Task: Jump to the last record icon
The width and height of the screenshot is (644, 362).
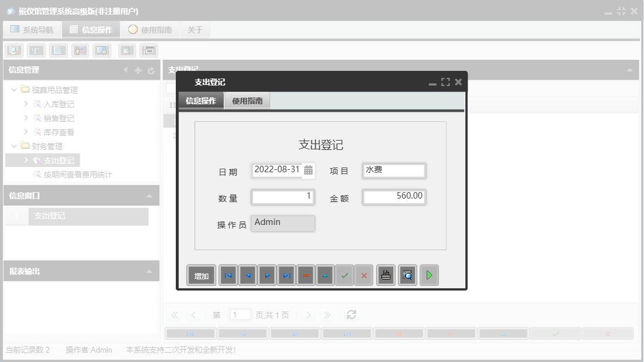Action: pyautogui.click(x=287, y=275)
